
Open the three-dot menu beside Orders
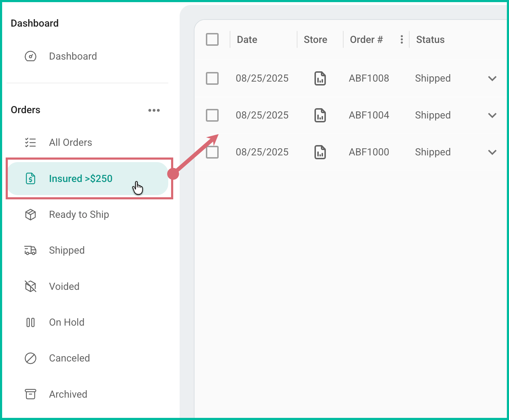[154, 110]
